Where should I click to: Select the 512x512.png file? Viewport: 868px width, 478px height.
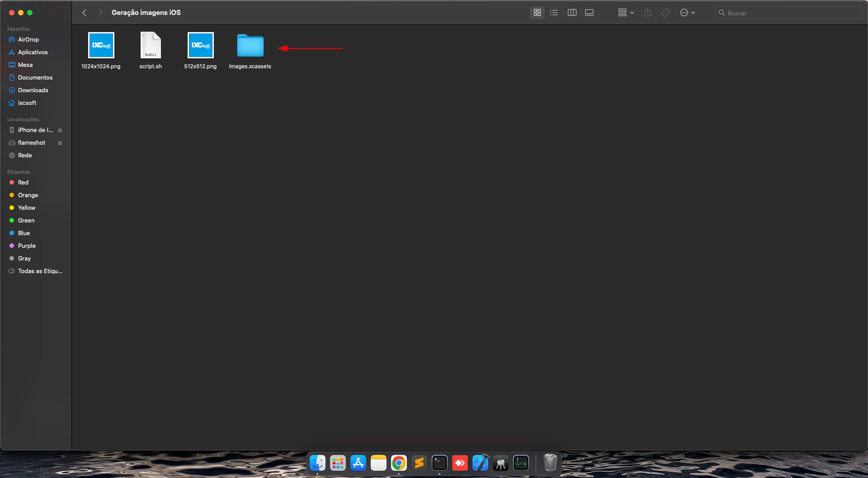pos(200,50)
